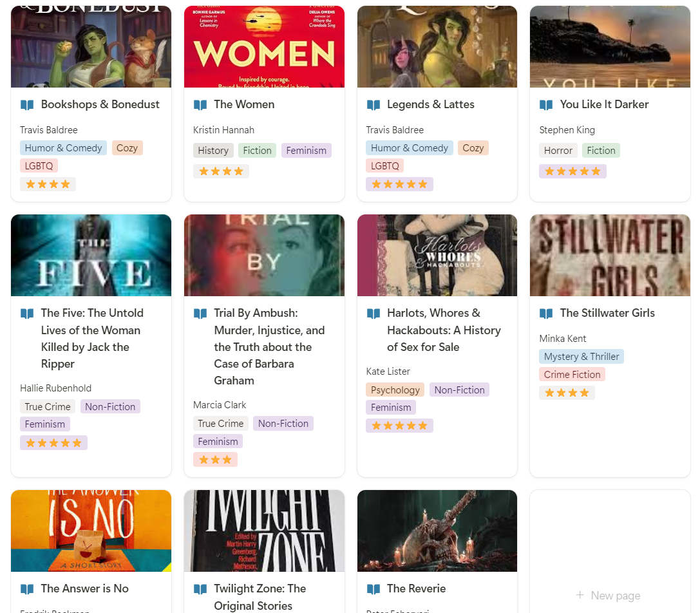The width and height of the screenshot is (700, 613).
Task: Click True Crime tag on The Five card
Action: point(48,407)
